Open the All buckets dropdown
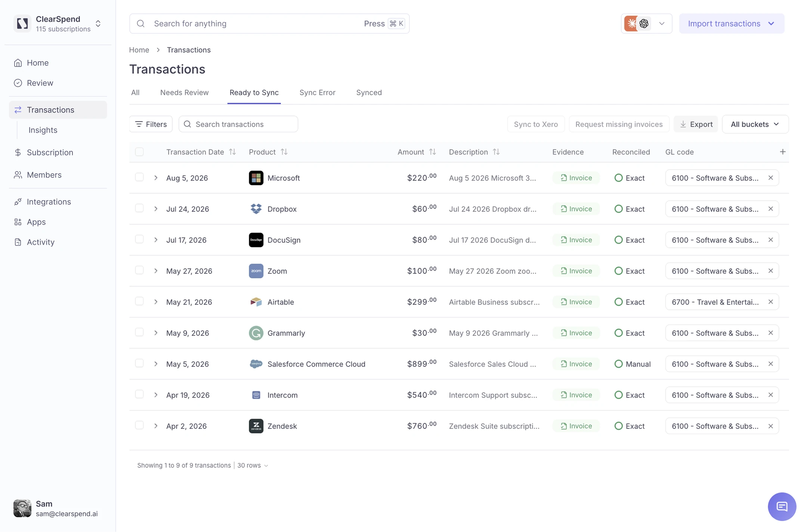 click(755, 124)
